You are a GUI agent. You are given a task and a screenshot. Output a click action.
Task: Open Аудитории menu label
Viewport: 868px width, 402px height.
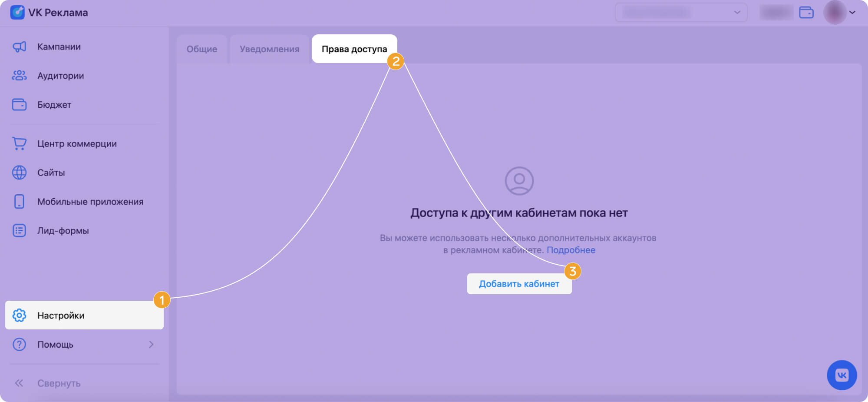pyautogui.click(x=61, y=76)
